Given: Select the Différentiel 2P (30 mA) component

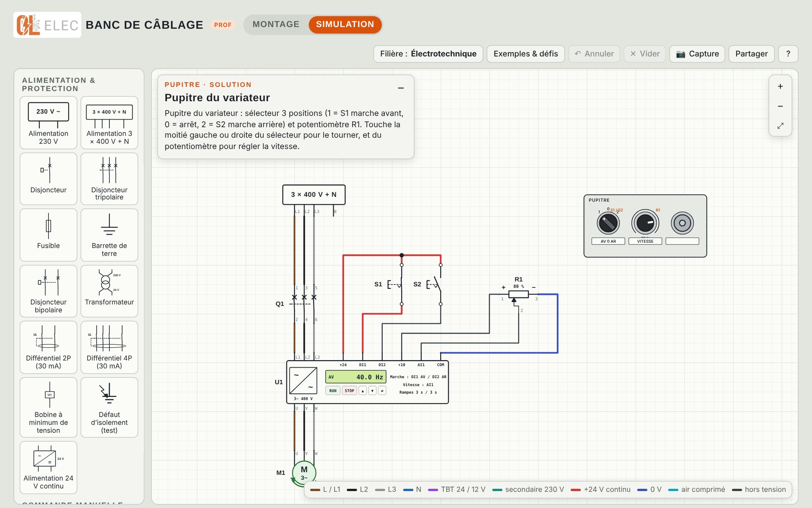Looking at the screenshot, I should [48, 347].
